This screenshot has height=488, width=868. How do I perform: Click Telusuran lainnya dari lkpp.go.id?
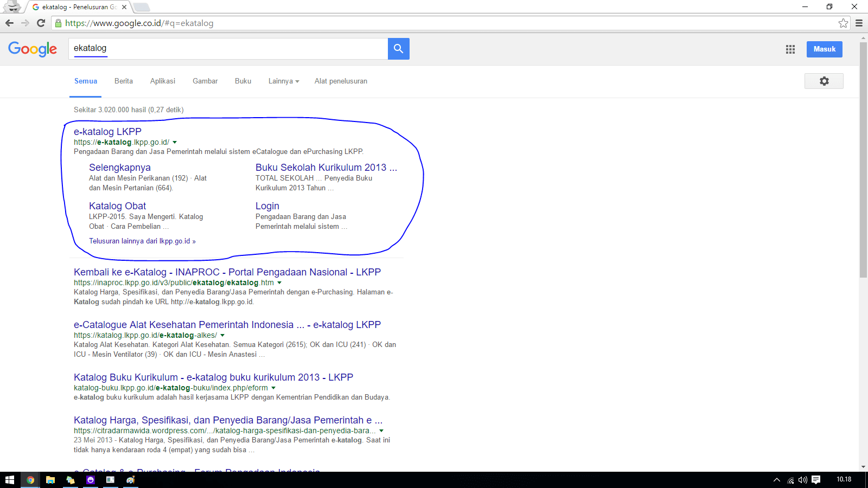pyautogui.click(x=142, y=241)
